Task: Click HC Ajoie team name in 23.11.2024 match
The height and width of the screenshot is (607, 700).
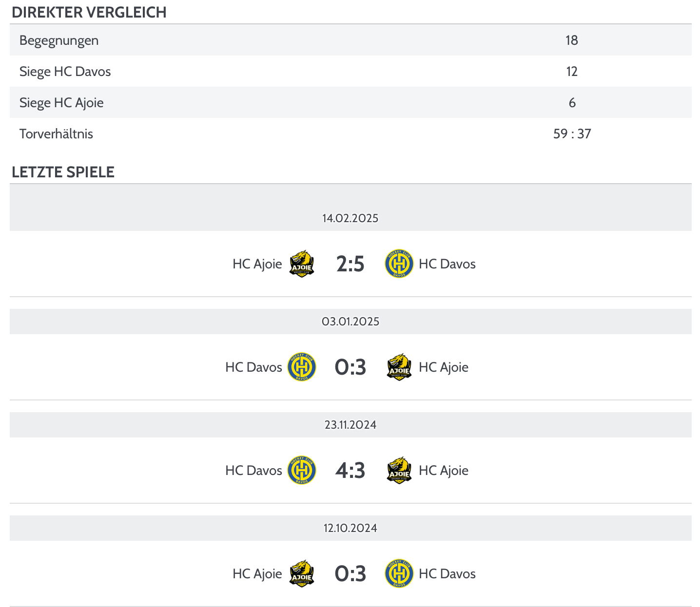Action: [x=444, y=471]
